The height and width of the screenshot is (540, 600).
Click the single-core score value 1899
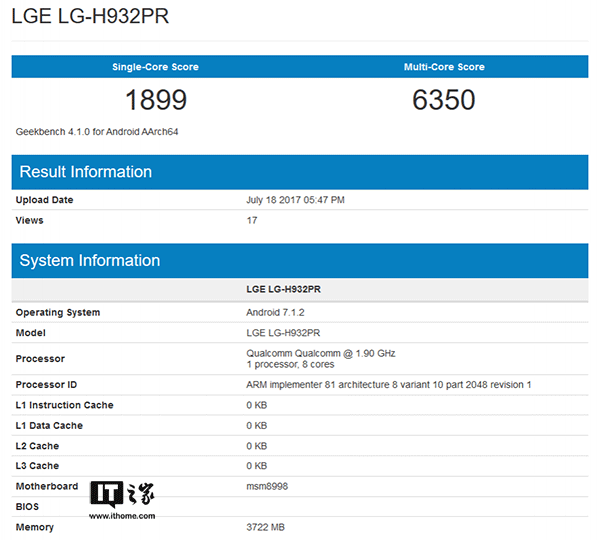(x=155, y=100)
